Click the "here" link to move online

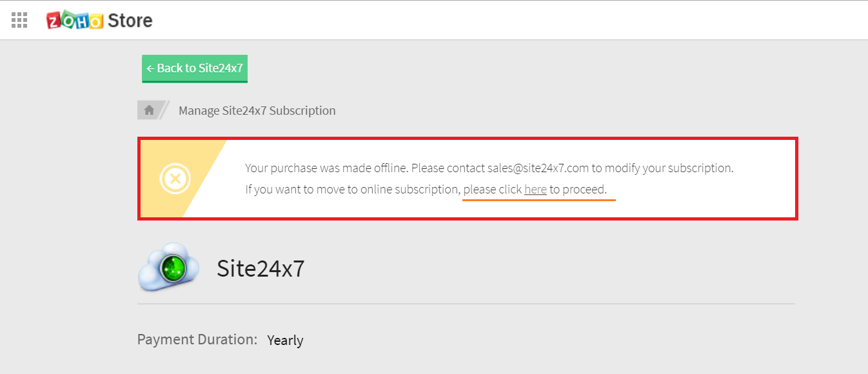pos(535,190)
